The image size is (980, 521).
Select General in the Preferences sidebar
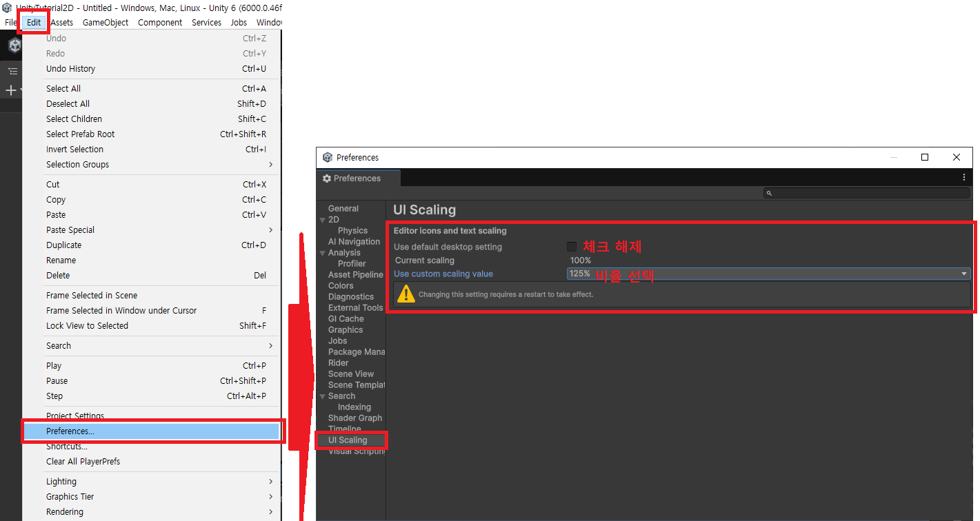click(x=343, y=209)
